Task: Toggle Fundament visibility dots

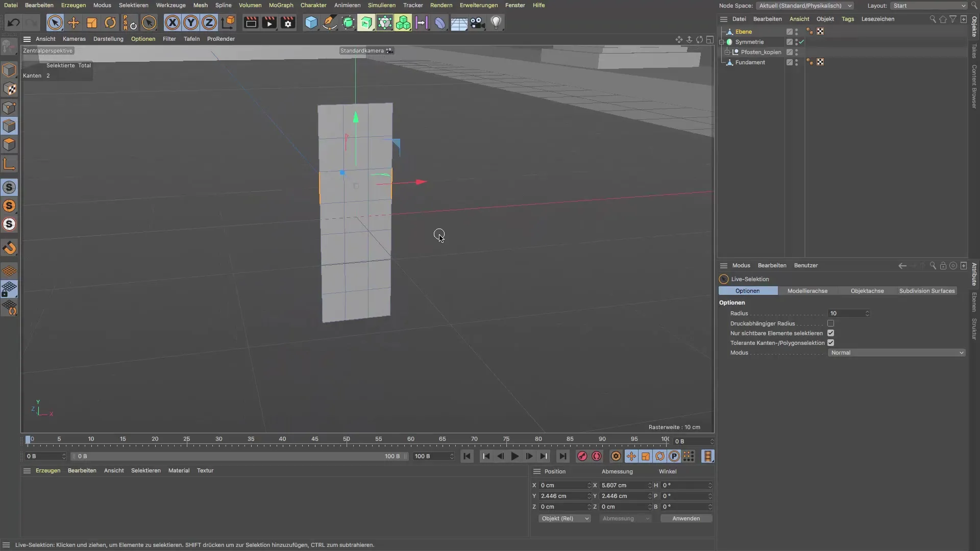Action: coord(796,62)
